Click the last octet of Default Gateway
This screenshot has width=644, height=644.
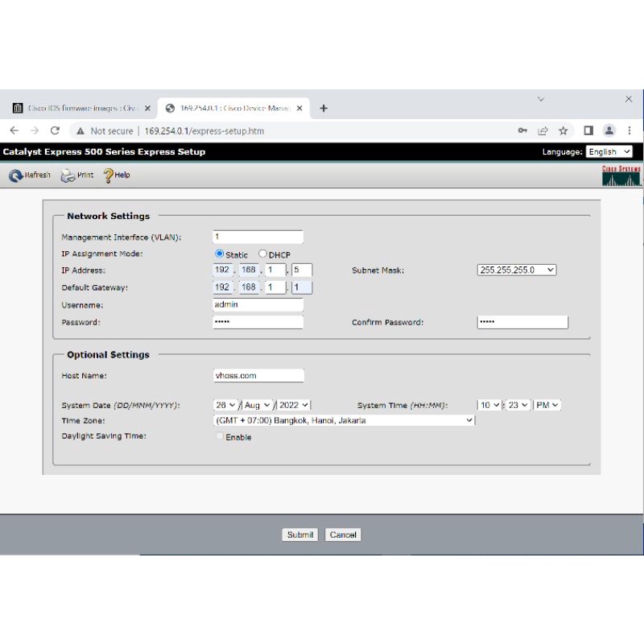pyautogui.click(x=302, y=287)
